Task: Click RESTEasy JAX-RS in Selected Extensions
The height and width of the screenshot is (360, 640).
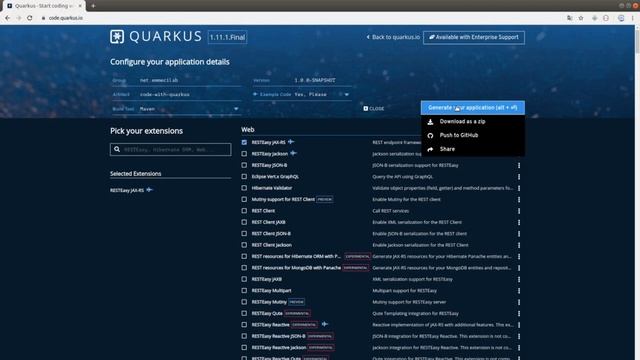Action: [x=127, y=190]
